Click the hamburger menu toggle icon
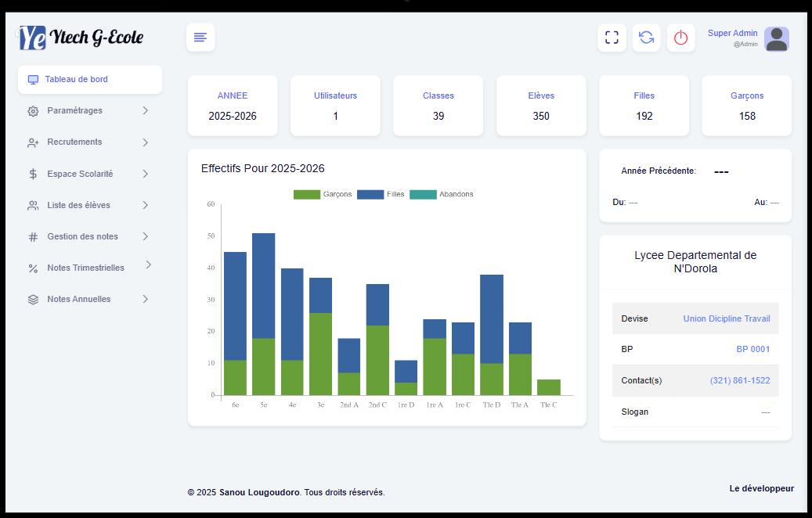812x518 pixels. (x=200, y=38)
